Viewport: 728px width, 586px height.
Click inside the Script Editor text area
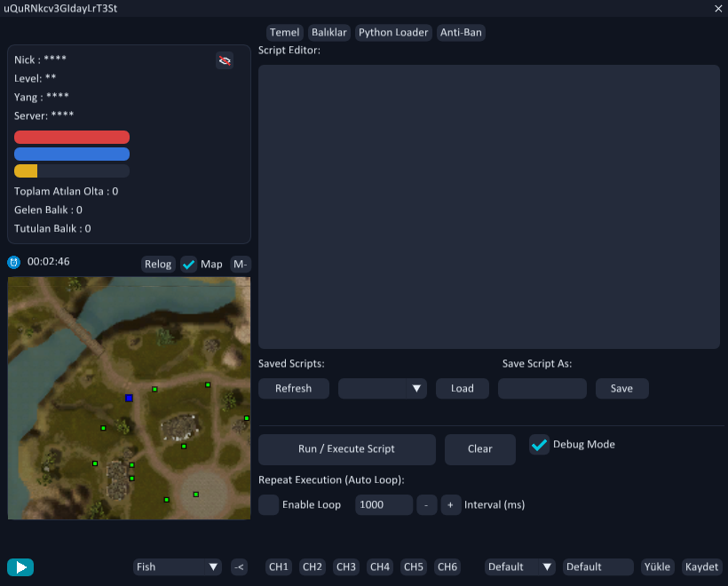[x=489, y=207]
